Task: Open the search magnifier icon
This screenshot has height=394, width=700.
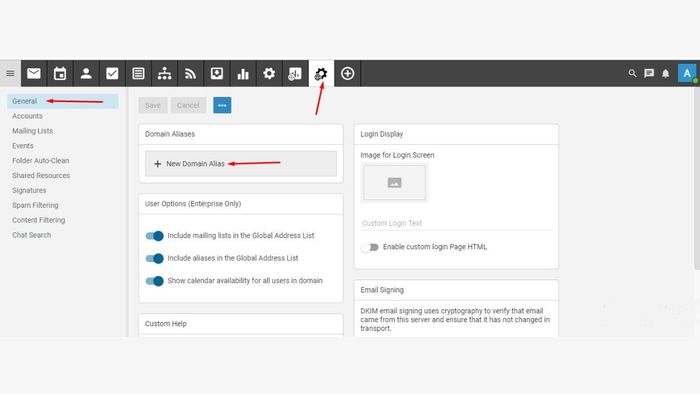Action: coord(632,73)
